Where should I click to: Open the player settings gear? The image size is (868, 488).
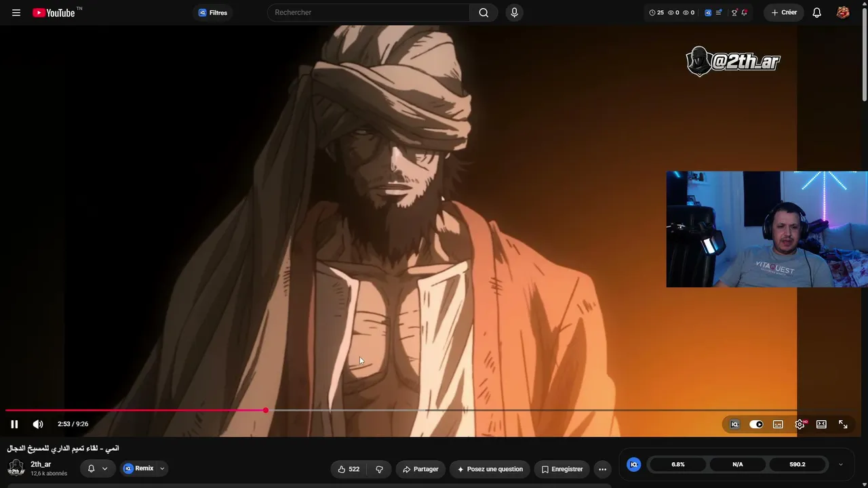click(800, 424)
